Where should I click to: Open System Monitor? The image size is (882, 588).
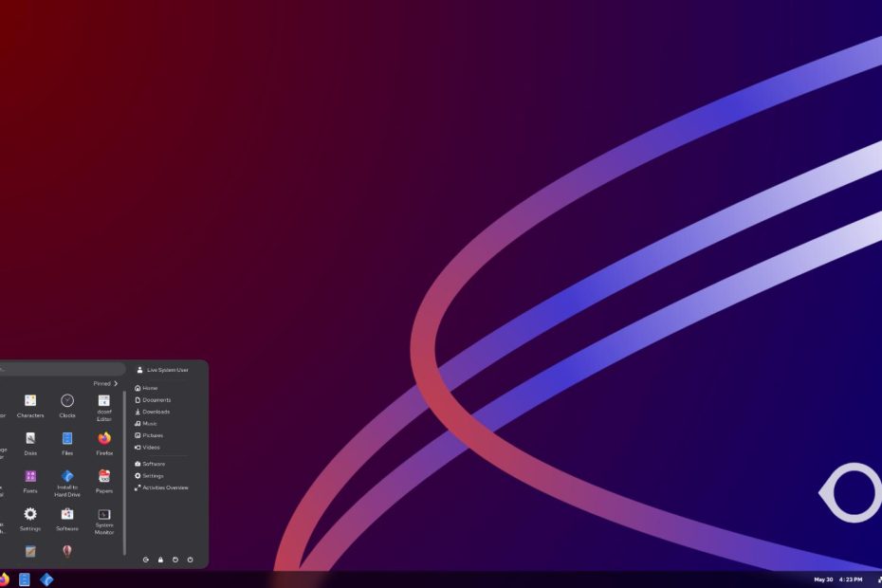pos(104,521)
